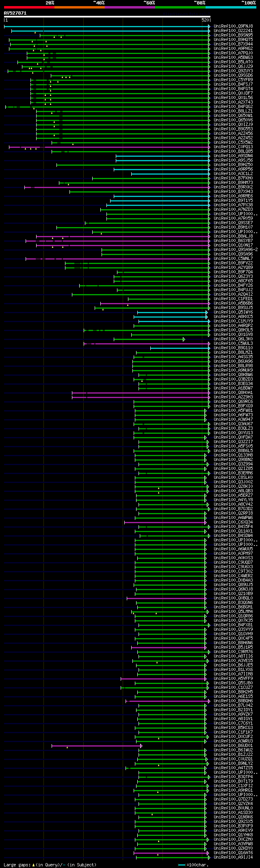Viewport: 260px width, 868px height.
Task: Open the UniRef100_Q6L3K0 hit label
Action: [x=233, y=339]
